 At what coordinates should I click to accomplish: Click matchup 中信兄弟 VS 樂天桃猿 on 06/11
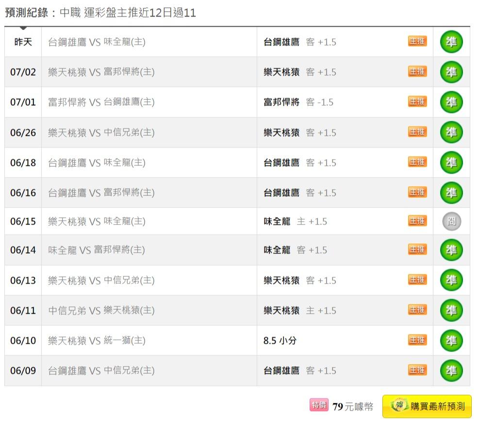(x=101, y=310)
